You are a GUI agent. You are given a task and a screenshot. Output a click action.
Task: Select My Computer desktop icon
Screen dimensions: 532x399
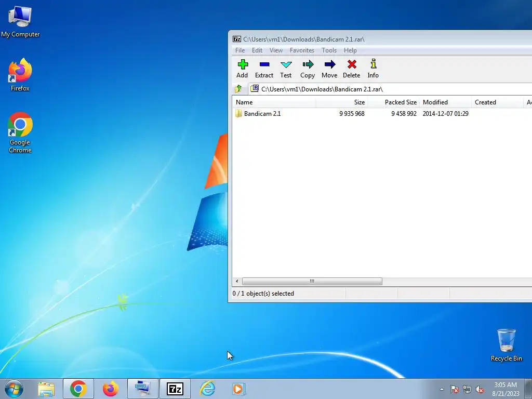(20, 21)
